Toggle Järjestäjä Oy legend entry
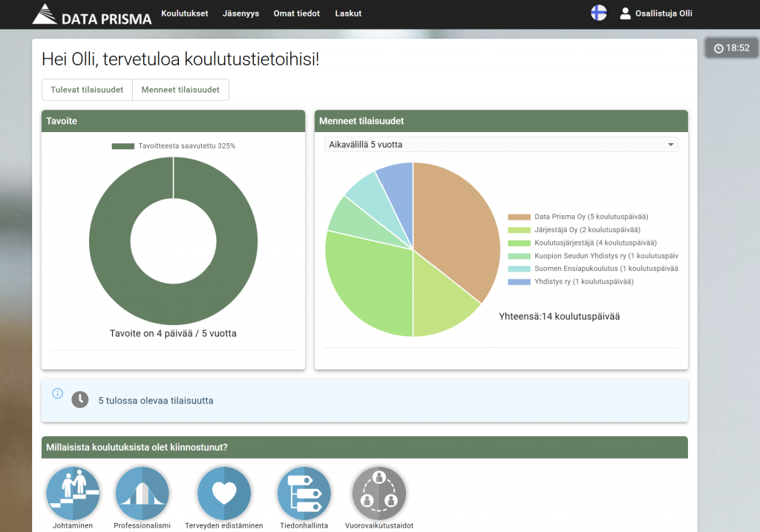The image size is (760, 532). 577,230
